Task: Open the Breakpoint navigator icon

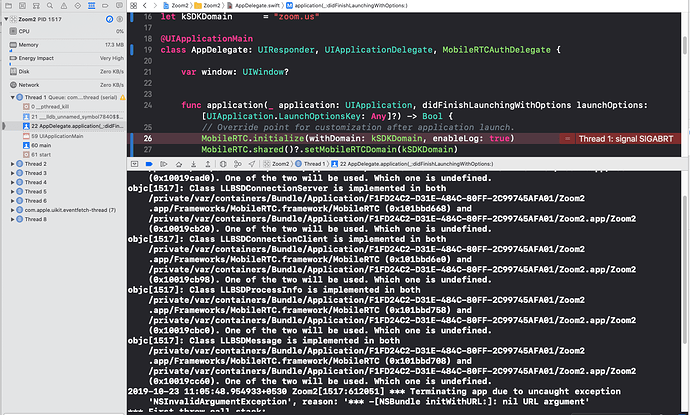Action: point(105,6)
